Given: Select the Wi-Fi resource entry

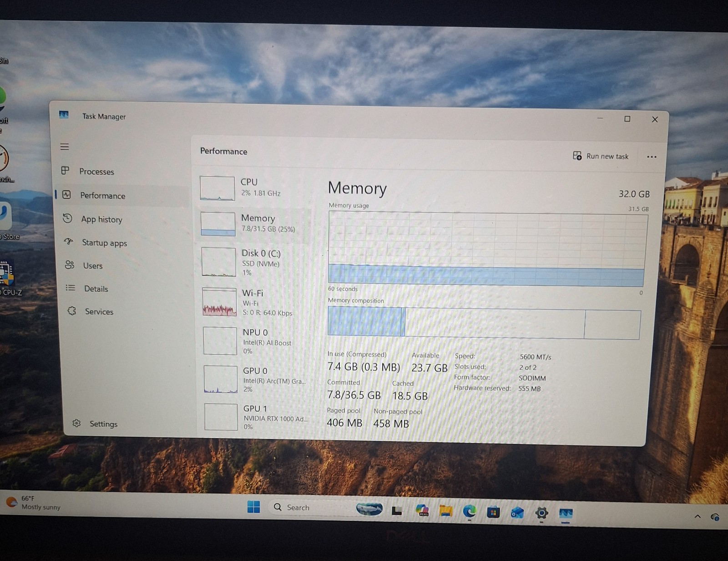Looking at the screenshot, I should pos(257,302).
